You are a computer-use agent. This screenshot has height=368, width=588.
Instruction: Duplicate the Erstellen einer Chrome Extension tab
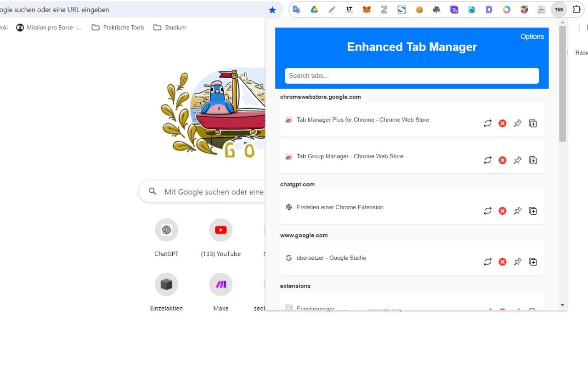(533, 211)
